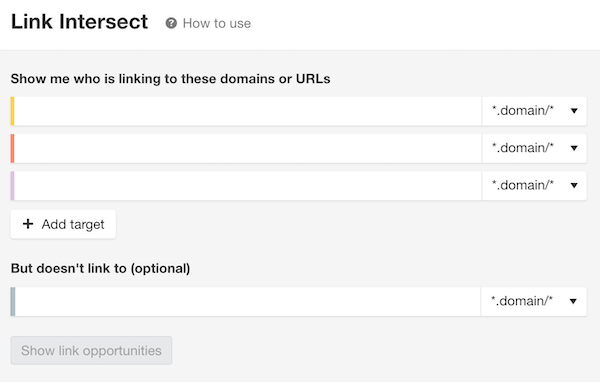Open *.domain/* dropdown under But doesn't link to
This screenshot has width=600, height=382.
tap(533, 302)
